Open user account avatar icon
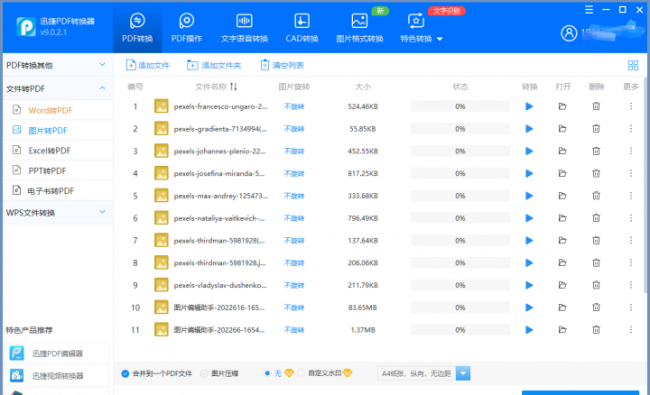Viewport: 650px width, 395px height. pos(569,33)
